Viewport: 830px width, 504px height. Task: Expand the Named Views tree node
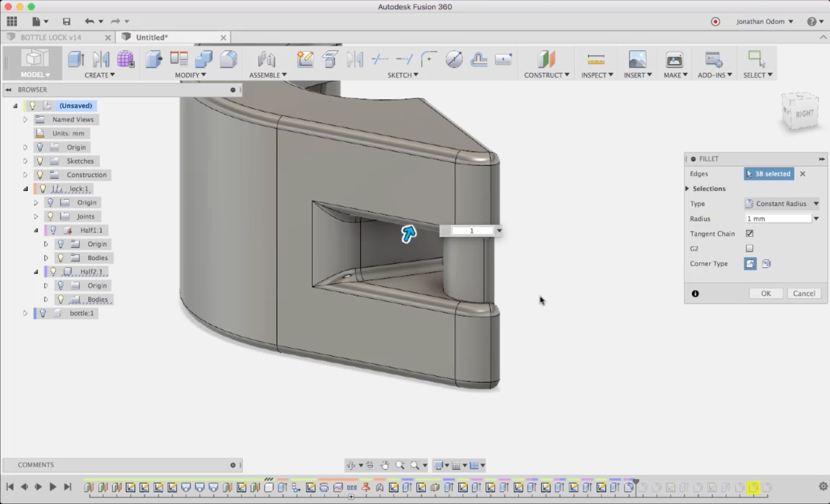pyautogui.click(x=25, y=120)
